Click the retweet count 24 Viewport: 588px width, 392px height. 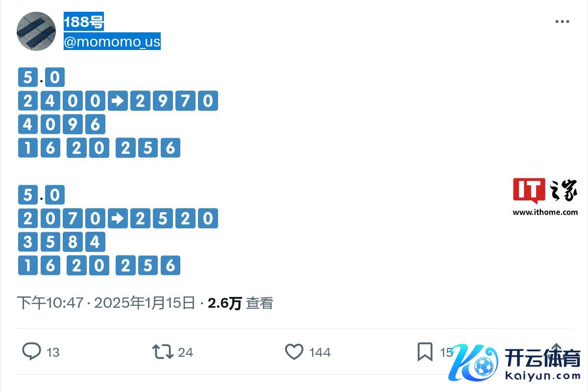[x=186, y=352]
